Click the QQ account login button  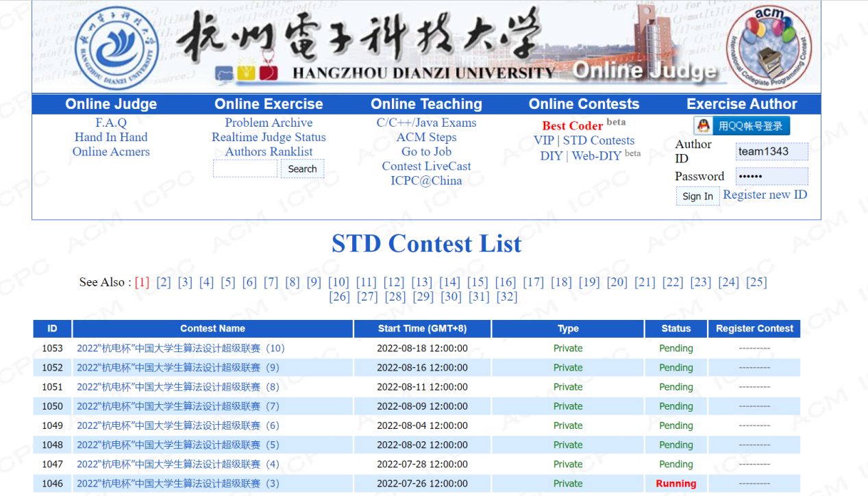point(742,126)
